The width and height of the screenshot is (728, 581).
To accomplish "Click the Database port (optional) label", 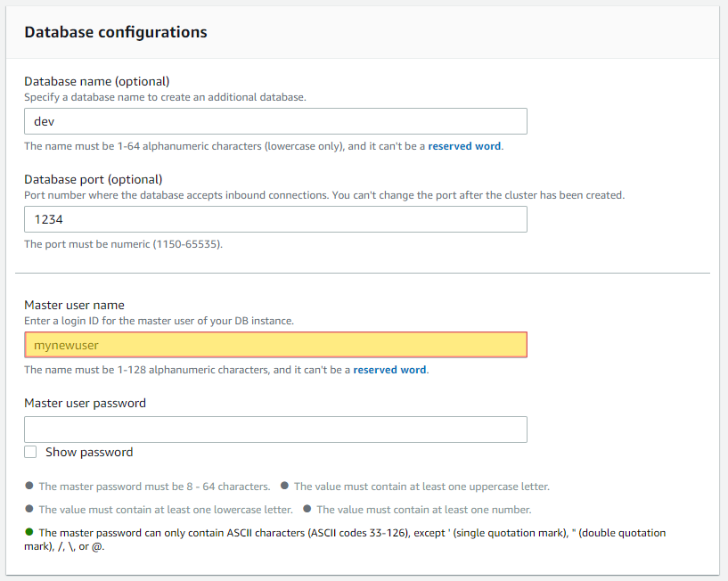I will coord(94,179).
